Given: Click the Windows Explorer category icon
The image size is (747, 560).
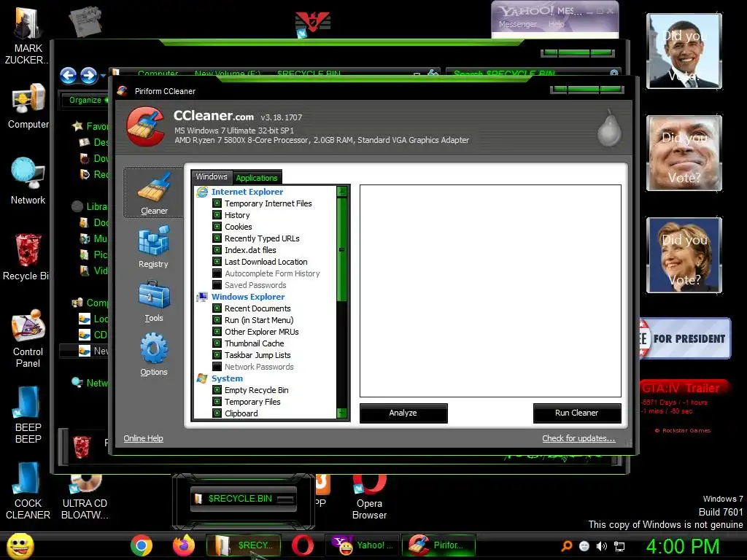Looking at the screenshot, I should (x=203, y=297).
